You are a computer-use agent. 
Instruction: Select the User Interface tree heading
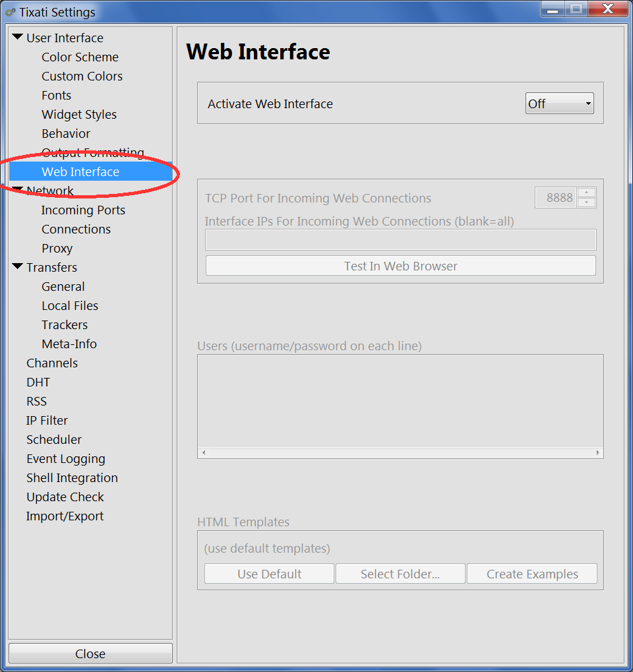tap(65, 38)
